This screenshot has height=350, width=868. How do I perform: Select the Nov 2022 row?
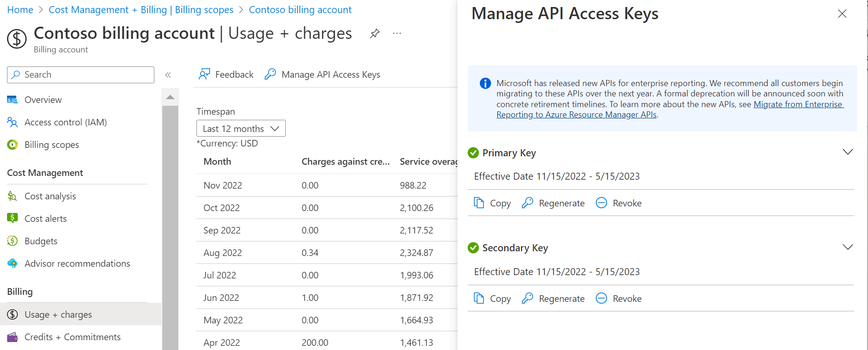(x=327, y=185)
